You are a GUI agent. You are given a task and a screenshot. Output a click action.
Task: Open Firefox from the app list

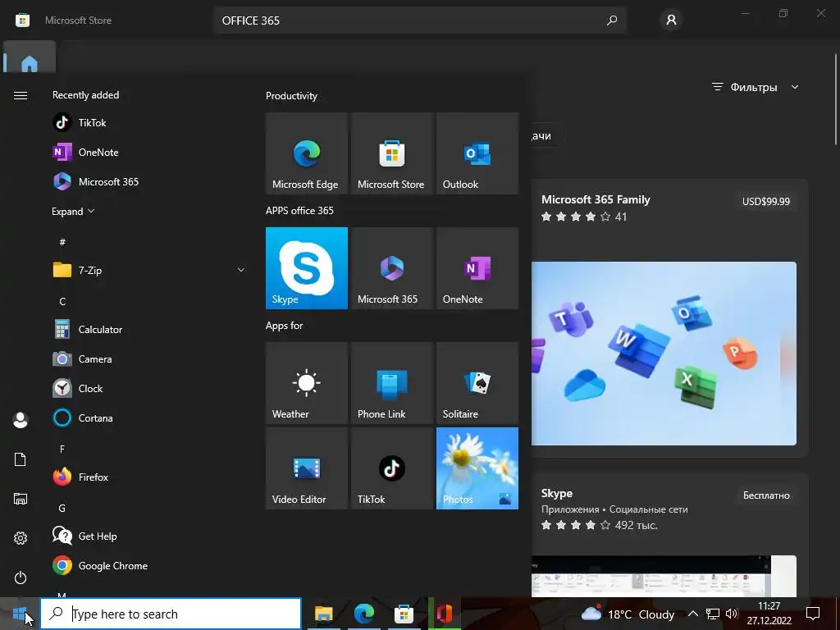[150, 477]
